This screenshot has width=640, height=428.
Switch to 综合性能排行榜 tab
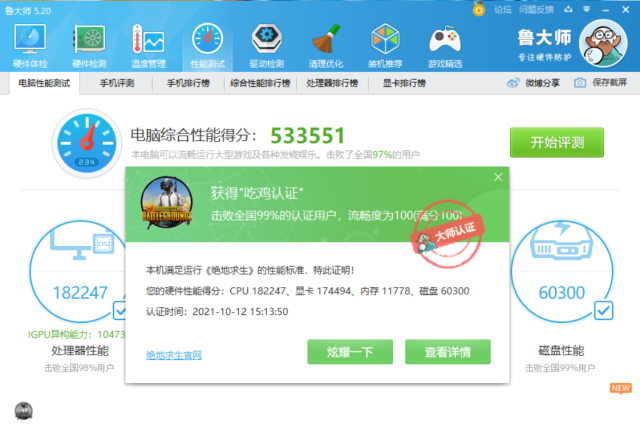pyautogui.click(x=260, y=83)
